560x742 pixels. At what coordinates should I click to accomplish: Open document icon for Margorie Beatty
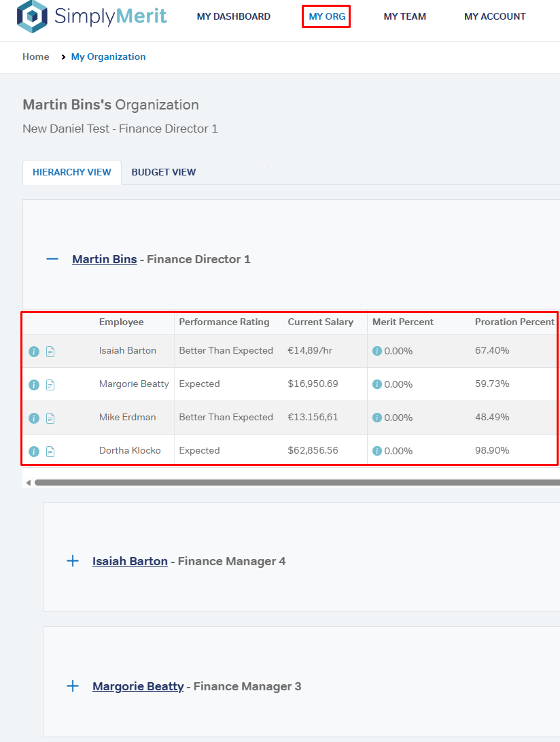(50, 385)
